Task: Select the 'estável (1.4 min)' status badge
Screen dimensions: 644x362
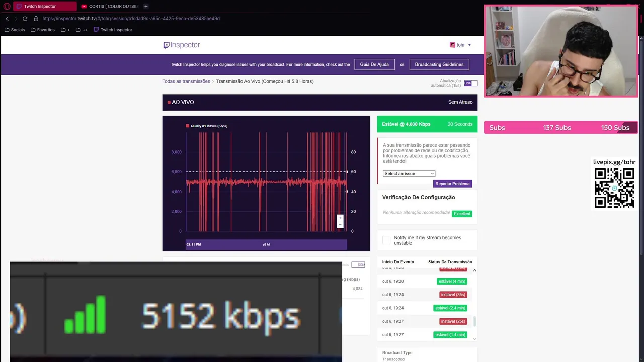Action: click(450, 335)
